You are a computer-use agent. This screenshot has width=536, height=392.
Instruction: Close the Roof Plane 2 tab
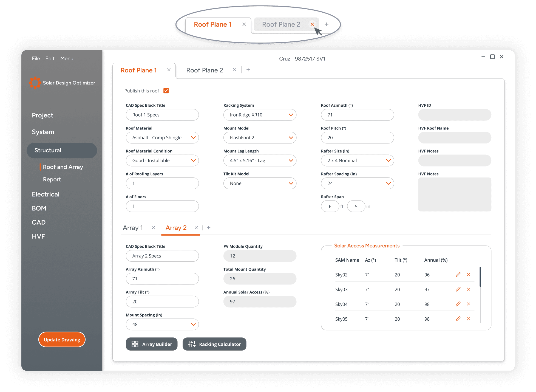pos(234,70)
